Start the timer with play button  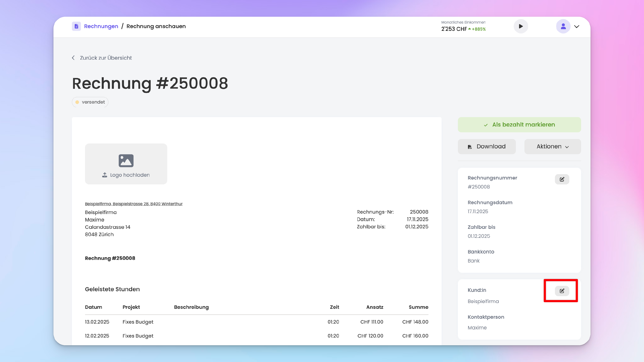(521, 26)
